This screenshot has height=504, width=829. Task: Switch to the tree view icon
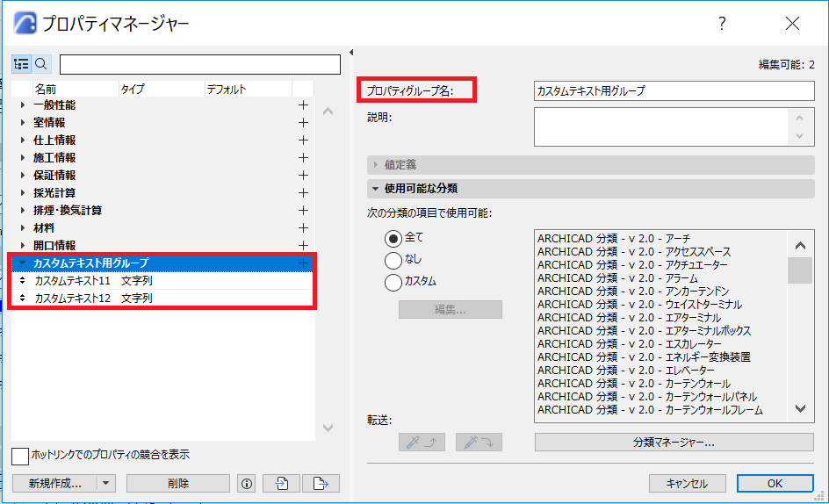[x=21, y=64]
